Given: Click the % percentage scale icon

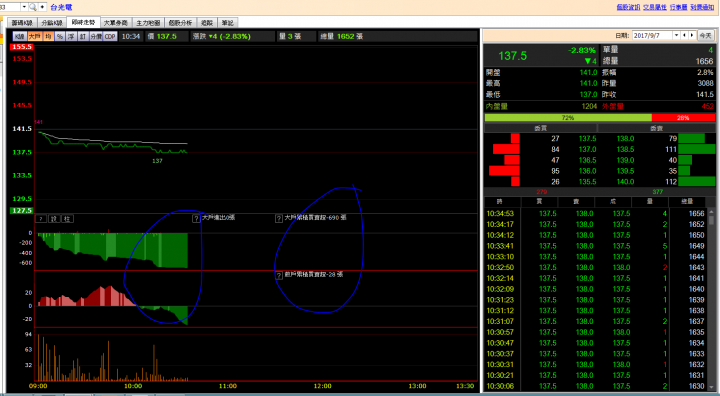Looking at the screenshot, I should click(x=60, y=36).
